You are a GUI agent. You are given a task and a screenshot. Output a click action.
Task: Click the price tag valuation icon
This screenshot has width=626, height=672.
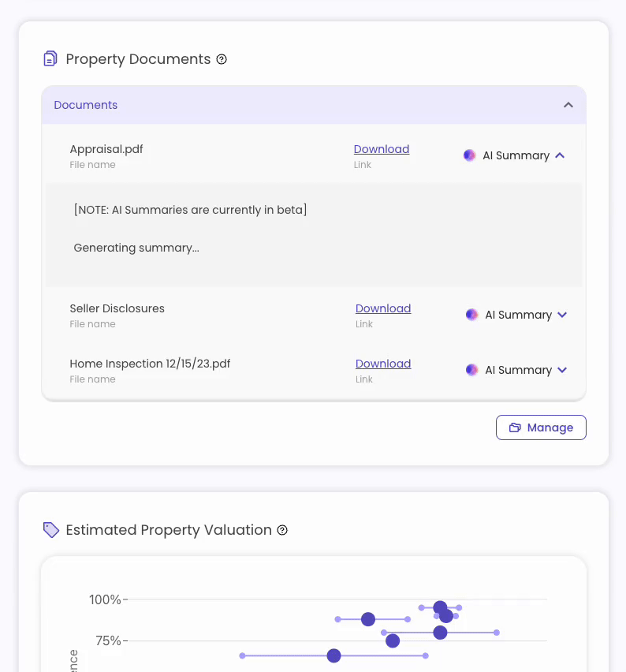click(51, 530)
